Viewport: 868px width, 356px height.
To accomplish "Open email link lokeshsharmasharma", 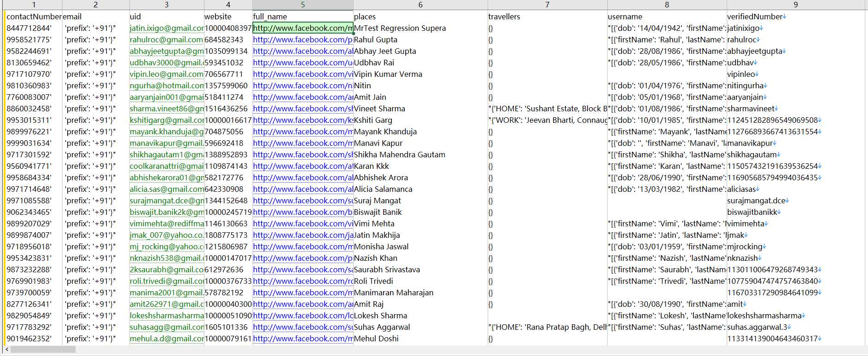I will coord(166,316).
